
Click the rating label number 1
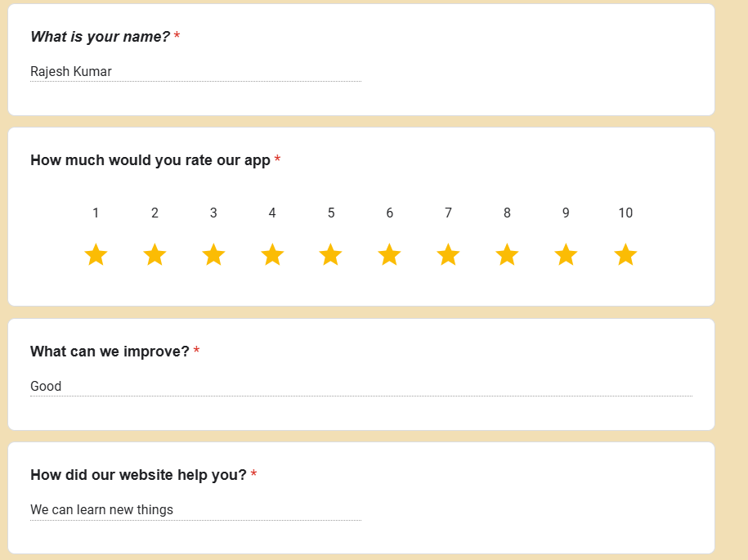tap(96, 213)
